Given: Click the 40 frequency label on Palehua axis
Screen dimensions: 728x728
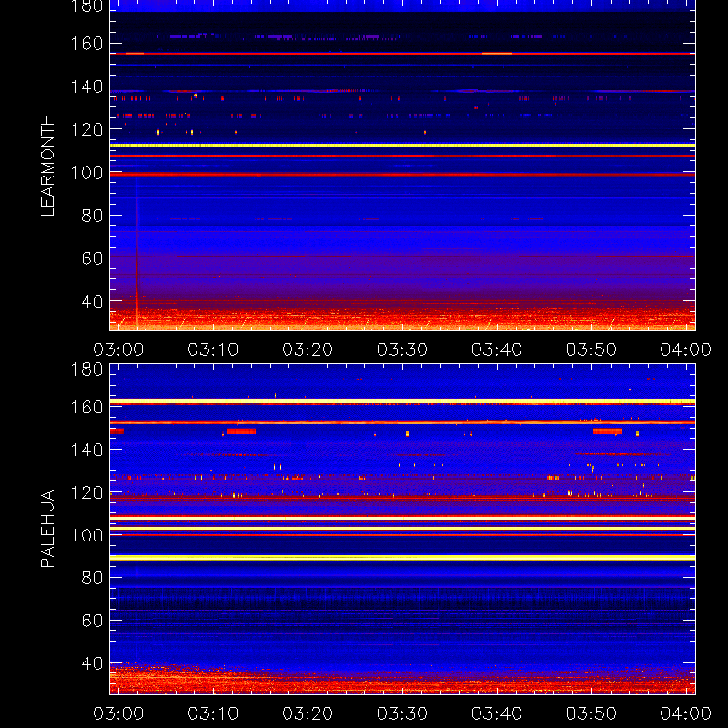Looking at the screenshot, I should [92, 663].
